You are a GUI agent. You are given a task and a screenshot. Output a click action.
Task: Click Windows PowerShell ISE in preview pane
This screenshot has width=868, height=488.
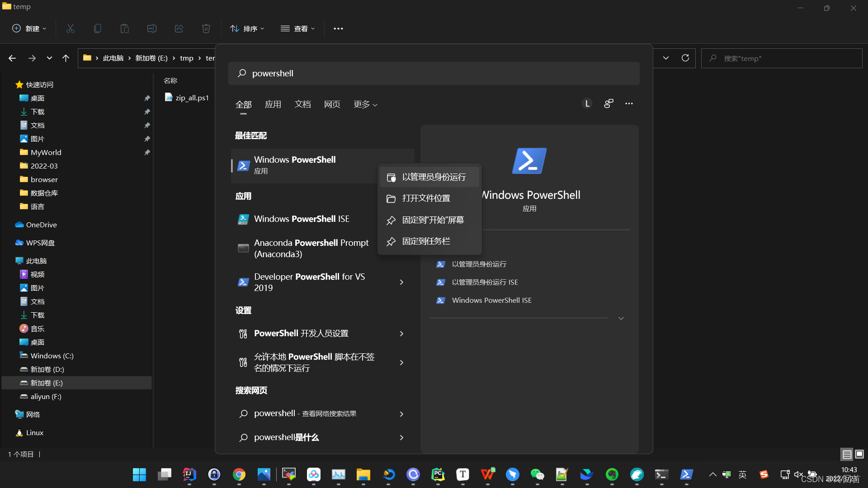[x=491, y=300]
